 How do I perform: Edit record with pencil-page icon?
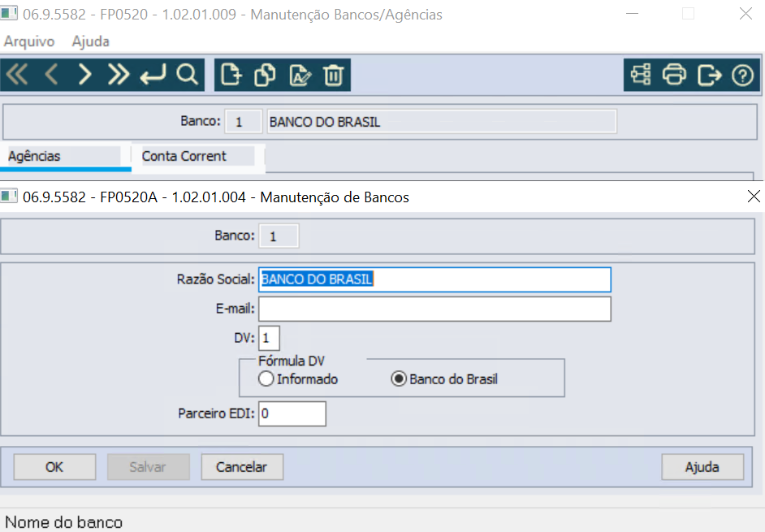[x=300, y=76]
